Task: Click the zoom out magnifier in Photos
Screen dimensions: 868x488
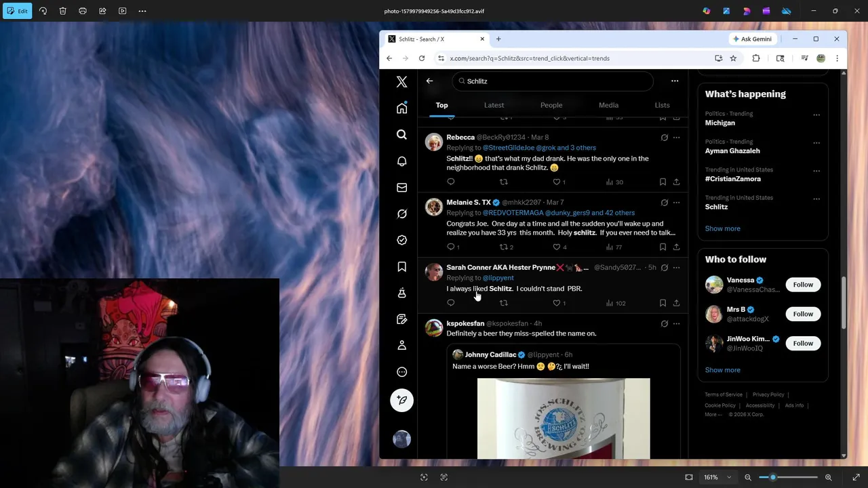Action: click(x=748, y=477)
